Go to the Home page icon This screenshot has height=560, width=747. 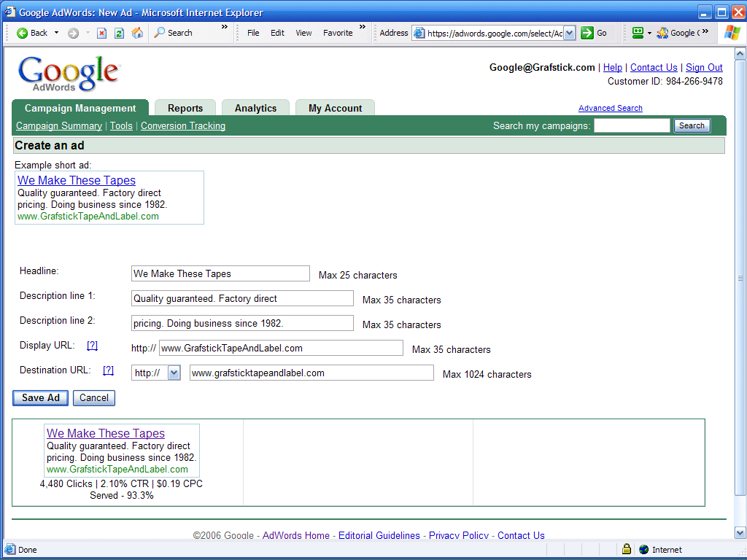137,33
